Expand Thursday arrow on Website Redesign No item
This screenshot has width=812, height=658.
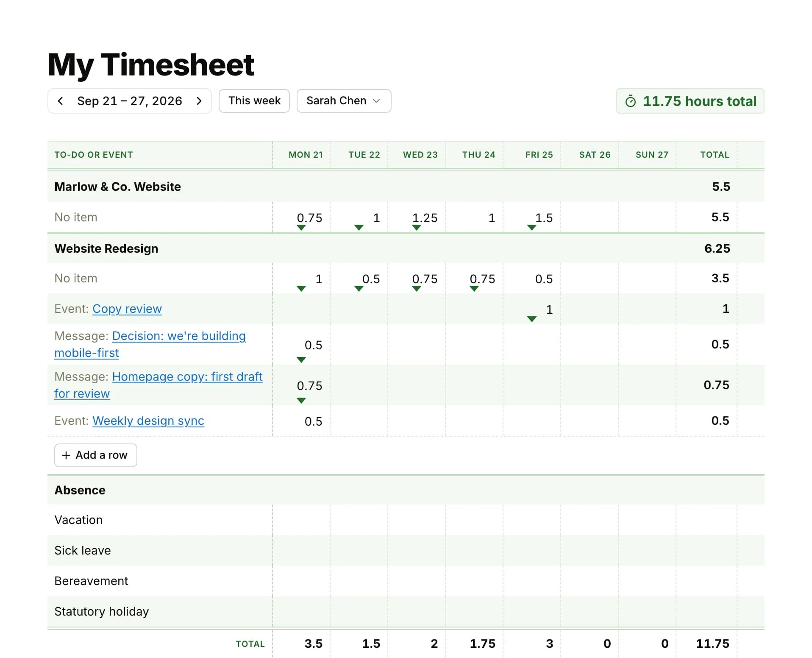click(474, 289)
